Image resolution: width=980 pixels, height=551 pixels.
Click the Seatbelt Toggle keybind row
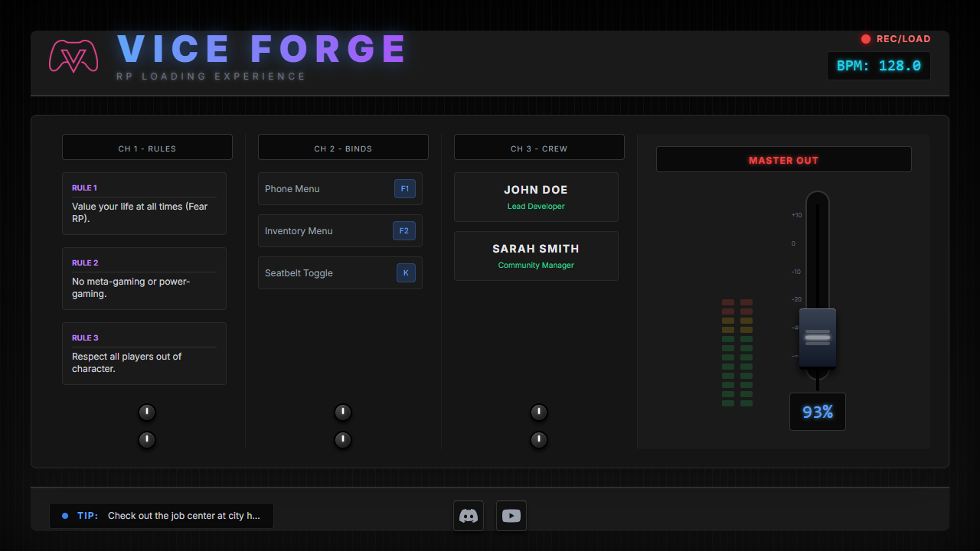(340, 273)
